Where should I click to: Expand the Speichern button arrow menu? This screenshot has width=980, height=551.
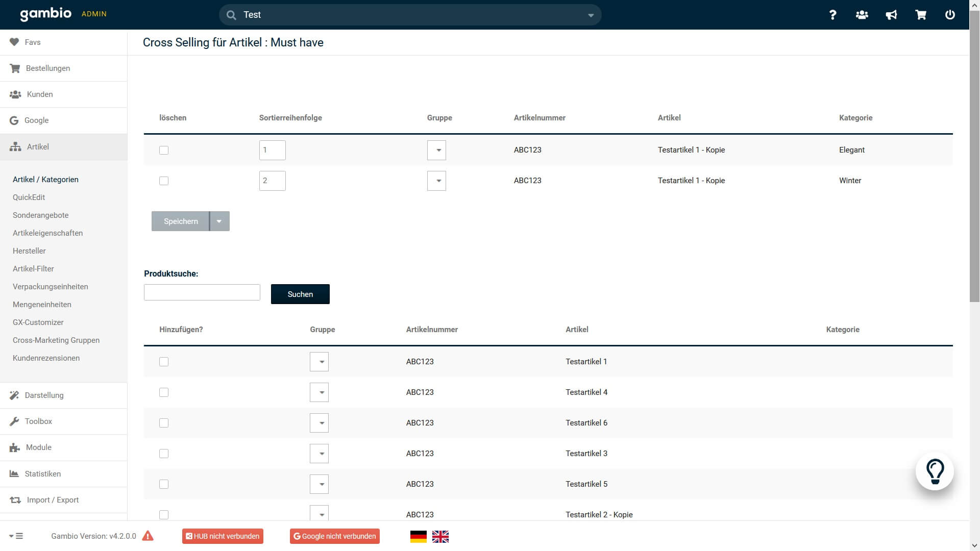point(219,221)
